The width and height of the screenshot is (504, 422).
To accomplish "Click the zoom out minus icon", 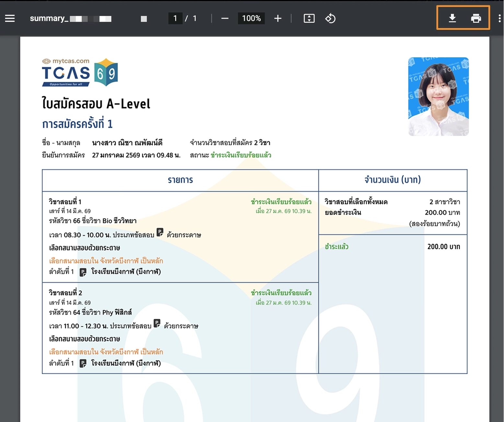I will tap(225, 18).
